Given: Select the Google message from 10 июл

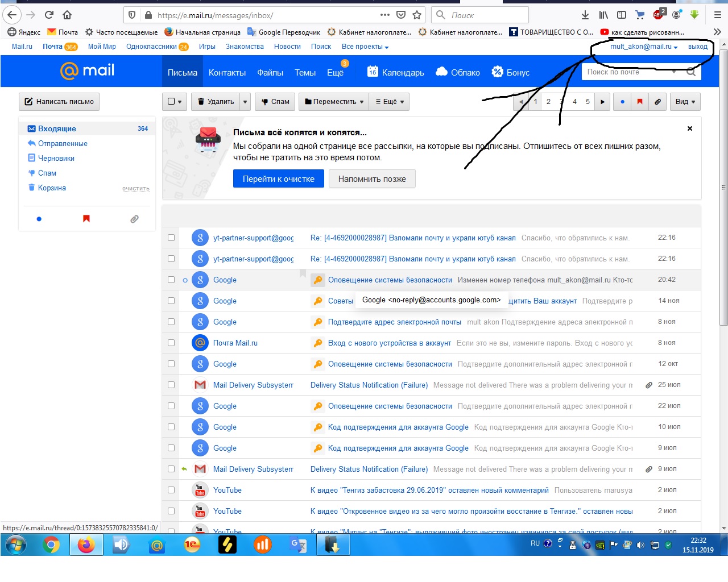Looking at the screenshot, I should (x=171, y=427).
